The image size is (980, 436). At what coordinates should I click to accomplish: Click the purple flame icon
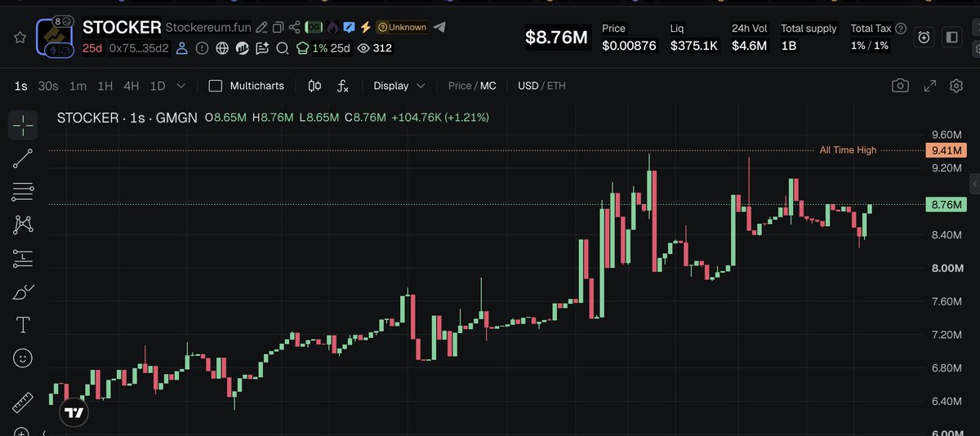click(332, 27)
